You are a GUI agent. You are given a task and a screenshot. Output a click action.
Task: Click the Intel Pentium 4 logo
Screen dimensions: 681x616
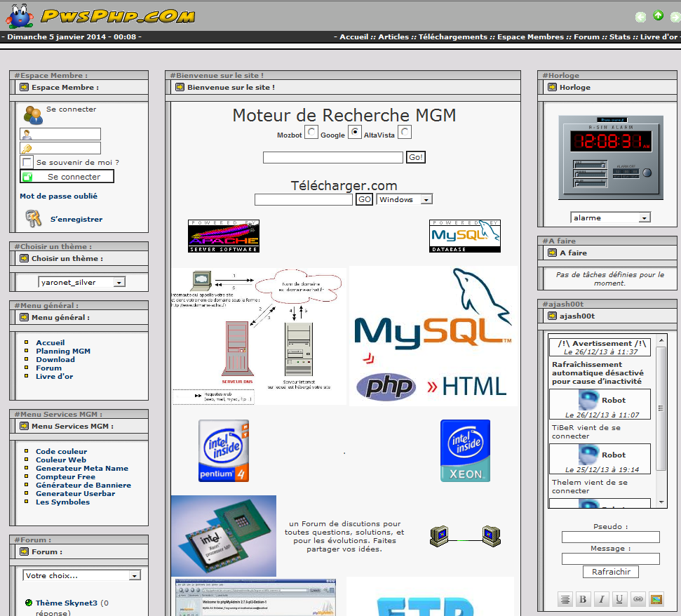click(x=224, y=450)
